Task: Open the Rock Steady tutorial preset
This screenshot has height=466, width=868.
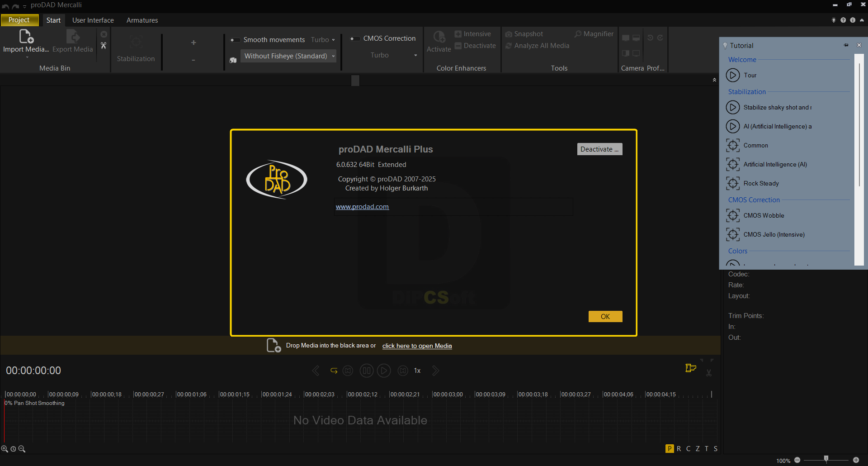Action: 733,183
